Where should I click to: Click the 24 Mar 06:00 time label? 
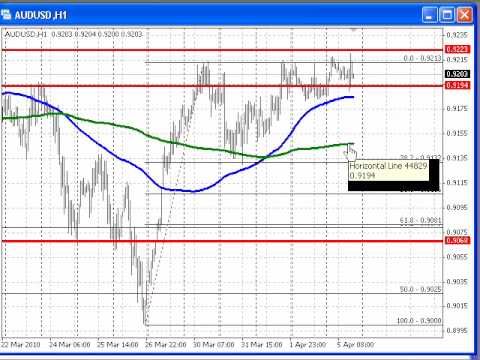[x=69, y=344]
